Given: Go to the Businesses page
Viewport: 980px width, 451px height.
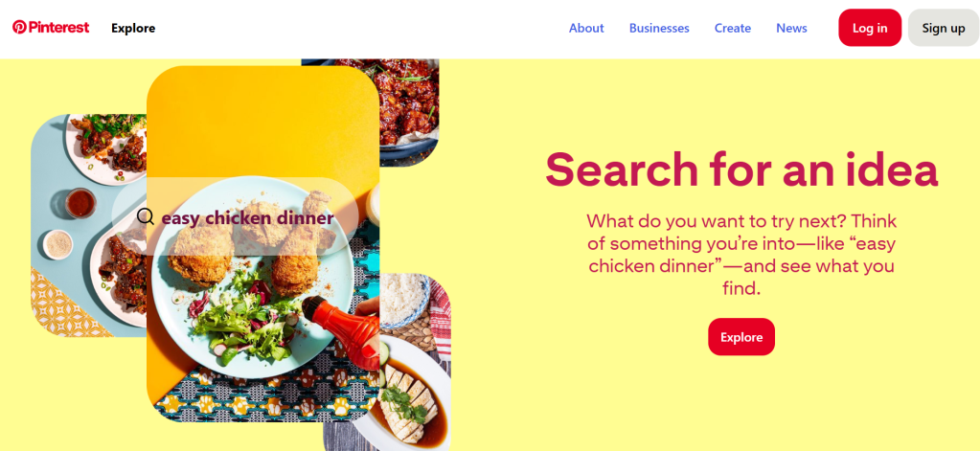Looking at the screenshot, I should pyautogui.click(x=659, y=28).
